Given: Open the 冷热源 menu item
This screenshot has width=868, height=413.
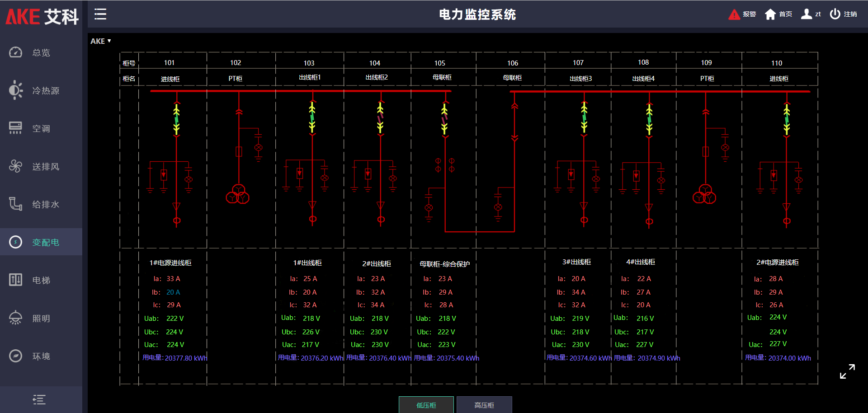Looking at the screenshot, I should [45, 91].
